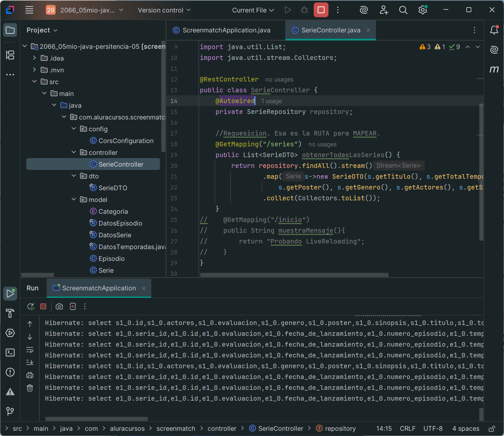Take thread dump camera icon
Viewport: 504px width, 436px height.
pos(59,306)
